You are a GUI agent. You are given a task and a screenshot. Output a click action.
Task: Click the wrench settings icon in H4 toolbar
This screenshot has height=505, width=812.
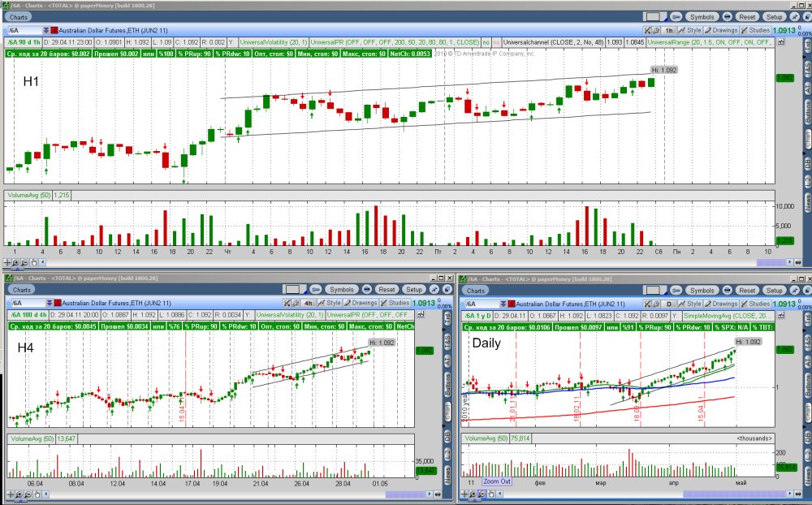point(296,303)
